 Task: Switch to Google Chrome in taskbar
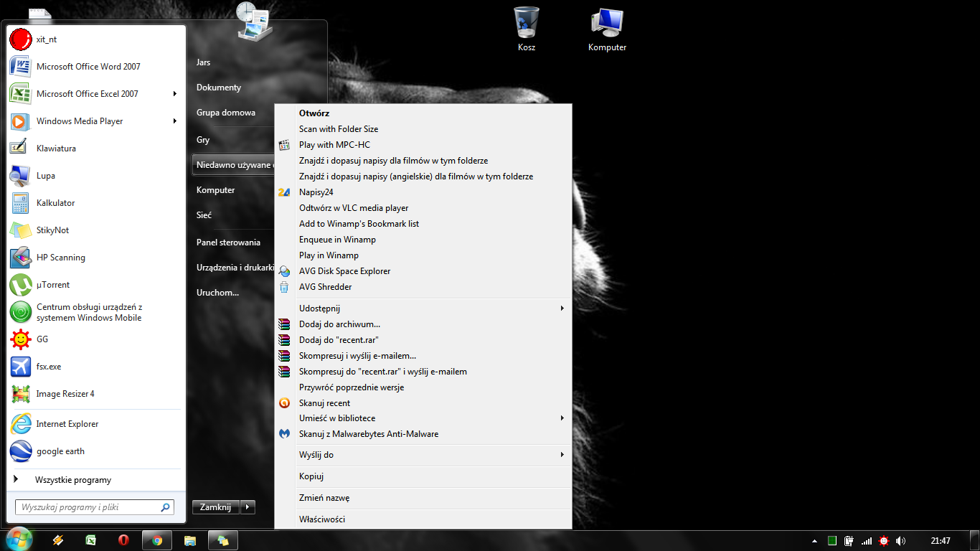pyautogui.click(x=157, y=540)
